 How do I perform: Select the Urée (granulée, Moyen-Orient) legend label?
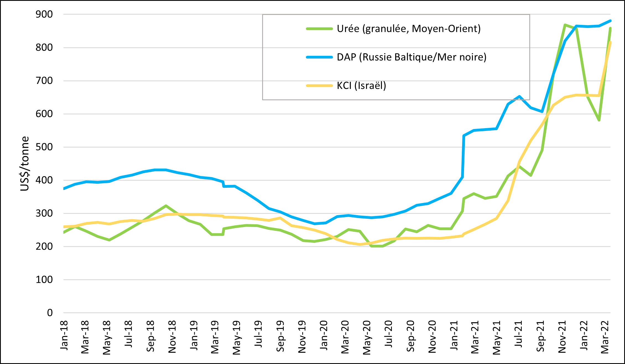pos(408,29)
